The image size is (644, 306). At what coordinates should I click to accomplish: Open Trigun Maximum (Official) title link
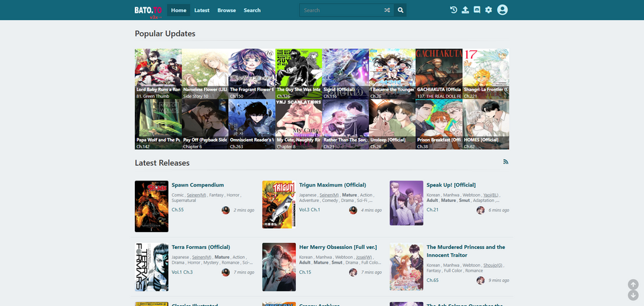[333, 185]
